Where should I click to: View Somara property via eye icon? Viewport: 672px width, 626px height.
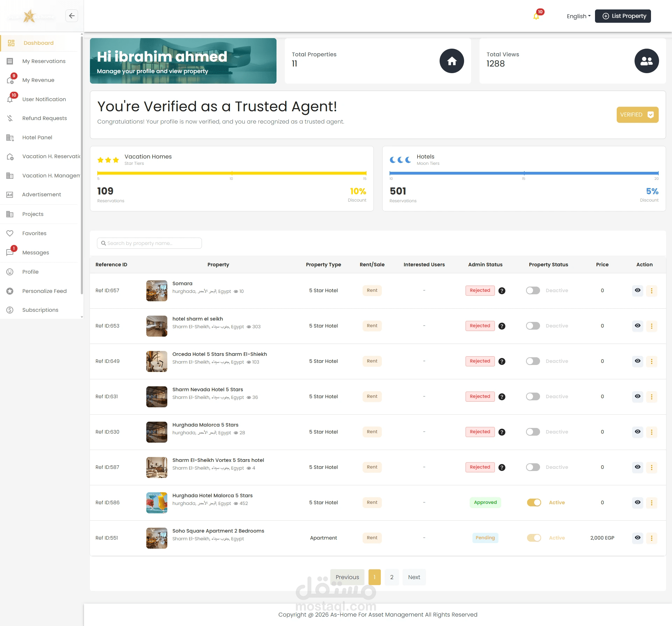point(637,290)
